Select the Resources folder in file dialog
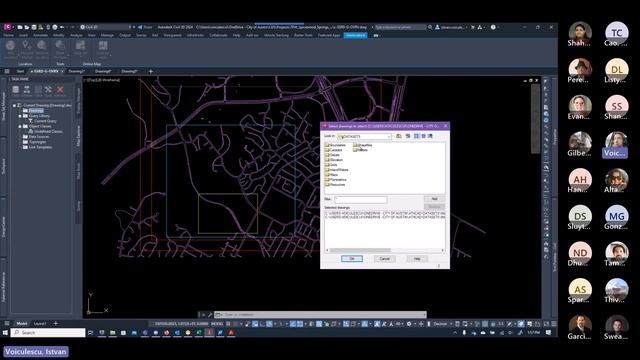Image resolution: width=640 pixels, height=360 pixels. 335,184
